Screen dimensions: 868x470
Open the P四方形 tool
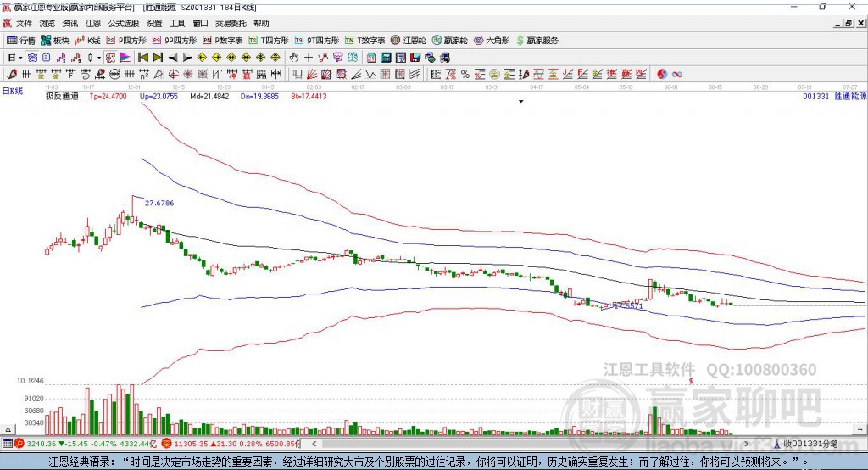pos(126,41)
